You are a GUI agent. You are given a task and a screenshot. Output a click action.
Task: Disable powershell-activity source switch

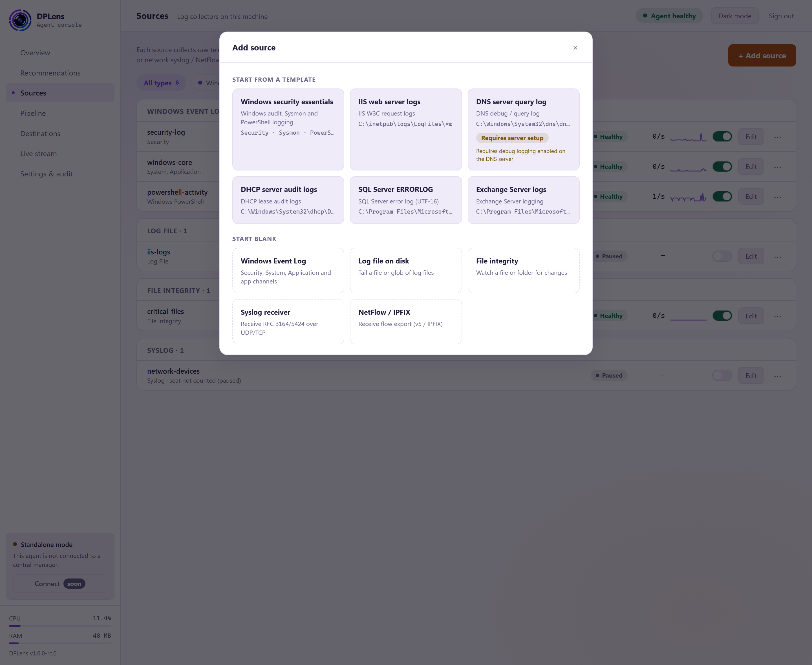722,196
